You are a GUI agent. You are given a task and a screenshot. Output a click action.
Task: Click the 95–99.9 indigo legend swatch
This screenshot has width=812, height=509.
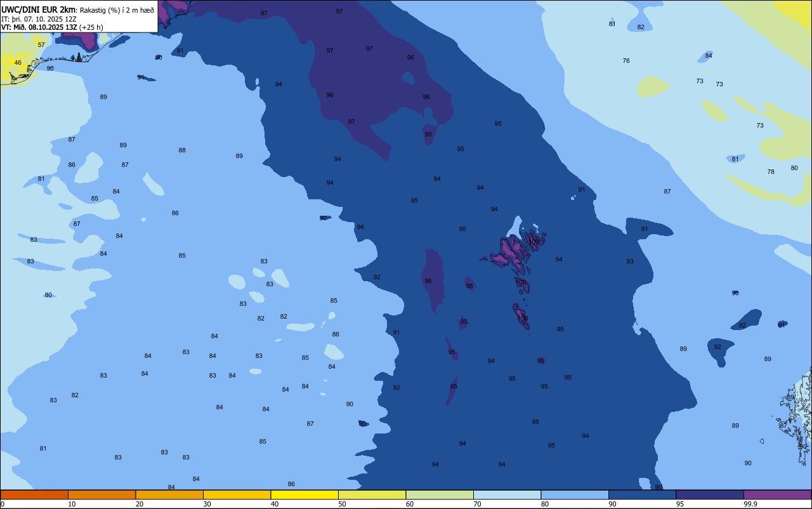coord(710,494)
